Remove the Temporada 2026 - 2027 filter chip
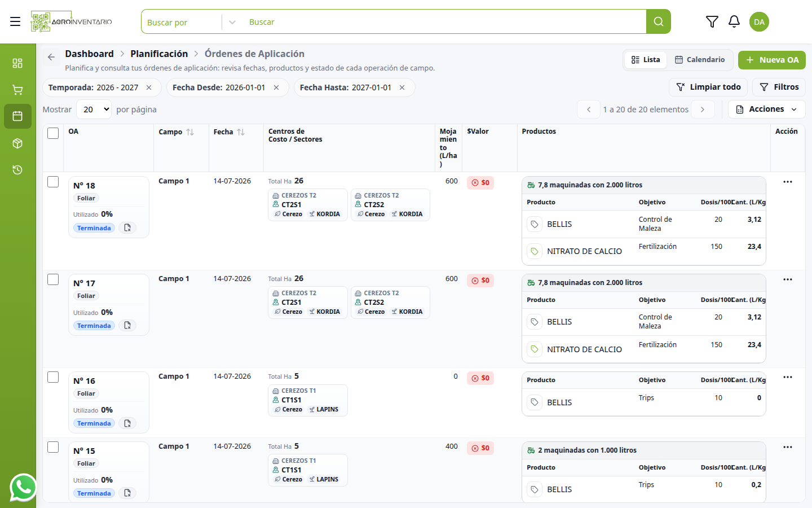Image resolution: width=812 pixels, height=508 pixels. (149, 87)
